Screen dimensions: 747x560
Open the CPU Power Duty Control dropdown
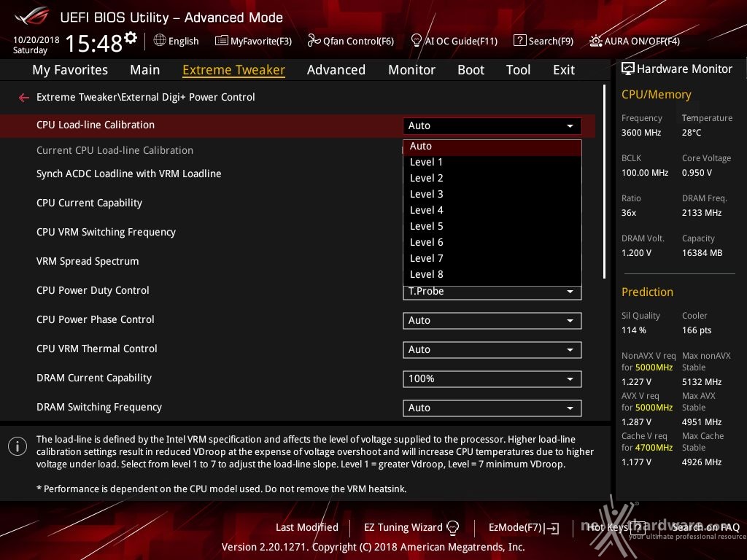(x=492, y=292)
